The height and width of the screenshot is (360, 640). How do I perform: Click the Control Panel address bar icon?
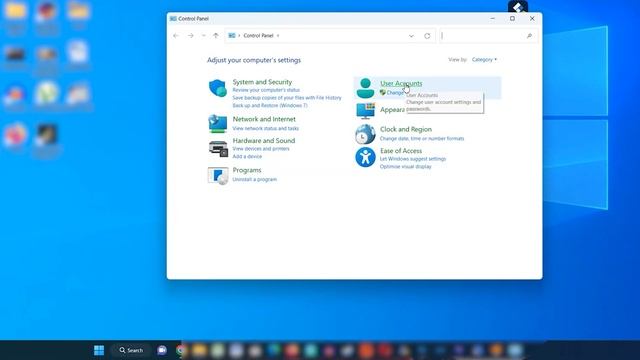point(232,36)
